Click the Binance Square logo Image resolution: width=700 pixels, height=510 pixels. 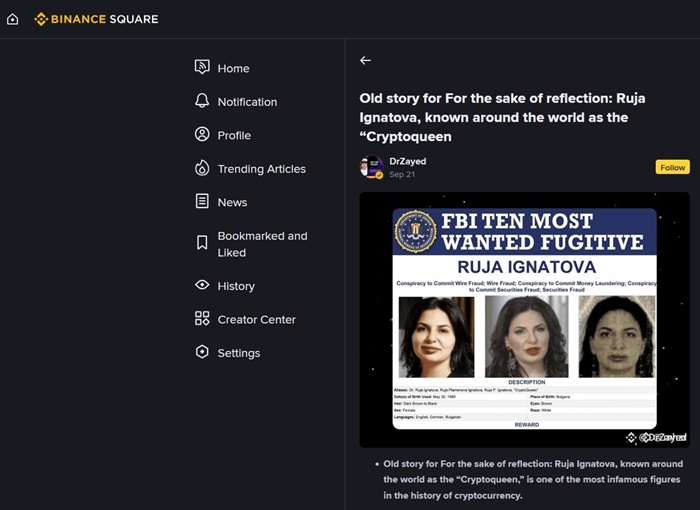coord(96,19)
